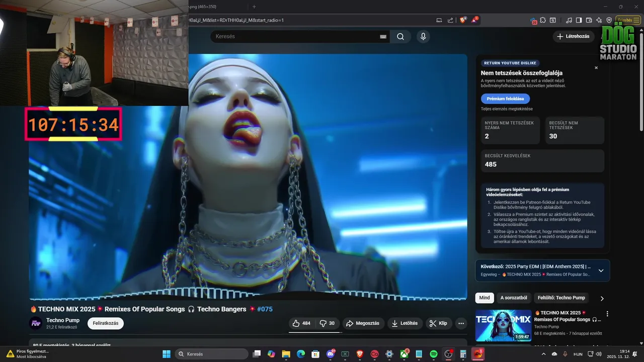
Task: Subscribe via the Feliratkozás button
Action: pos(106,323)
